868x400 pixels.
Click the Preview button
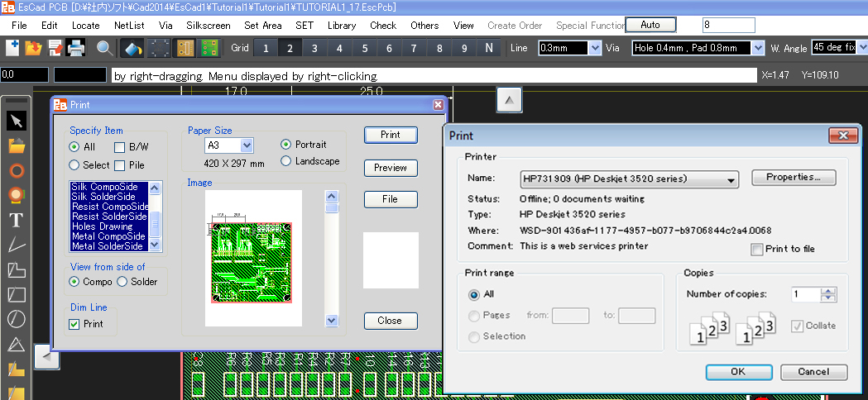[391, 168]
